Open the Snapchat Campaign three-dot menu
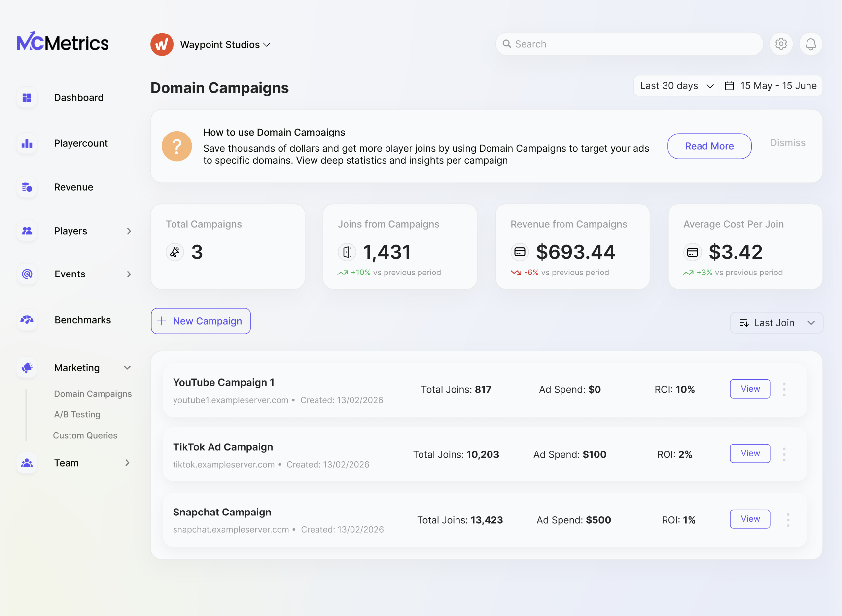Screen dimensions: 842x616 coord(788,520)
